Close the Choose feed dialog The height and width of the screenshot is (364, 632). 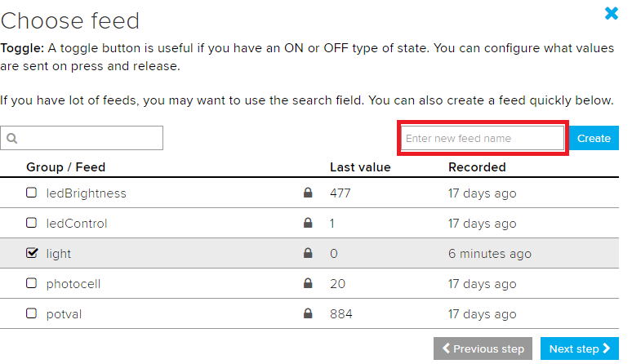tap(611, 13)
